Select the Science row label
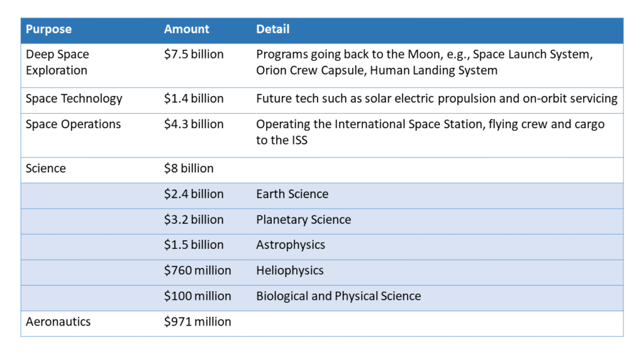Image resolution: width=644 pixels, height=362 pixels. [46, 168]
